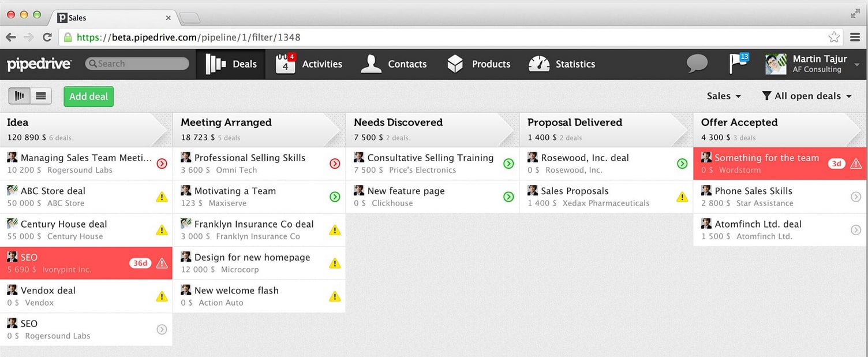Click the grey arrow icon on Phone Sales Skills
The height and width of the screenshot is (357, 868).
point(856,197)
